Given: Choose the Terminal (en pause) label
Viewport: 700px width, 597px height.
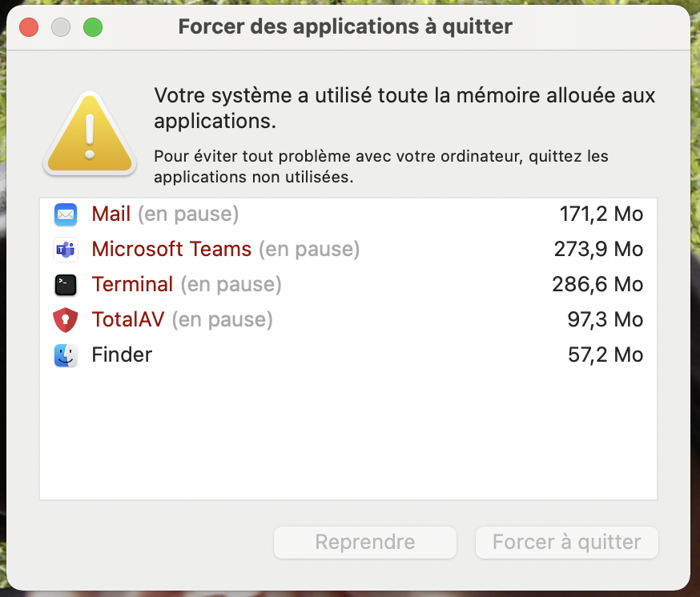Looking at the screenshot, I should [x=187, y=285].
